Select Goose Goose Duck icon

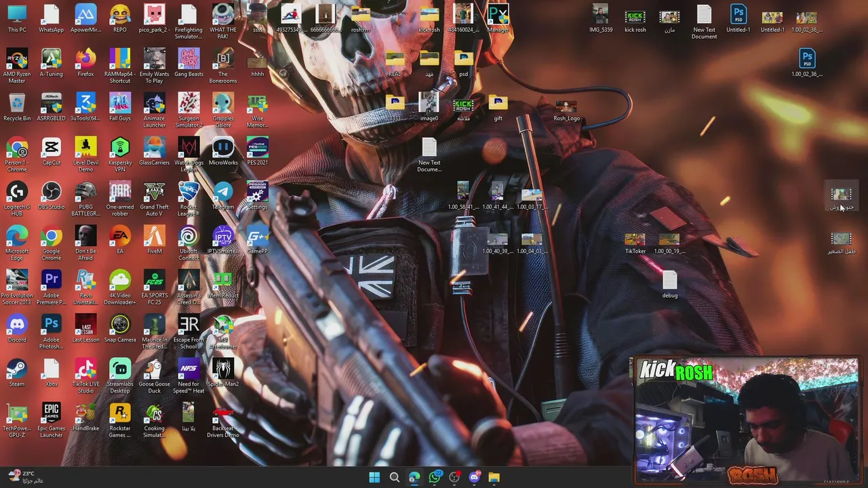point(154,375)
